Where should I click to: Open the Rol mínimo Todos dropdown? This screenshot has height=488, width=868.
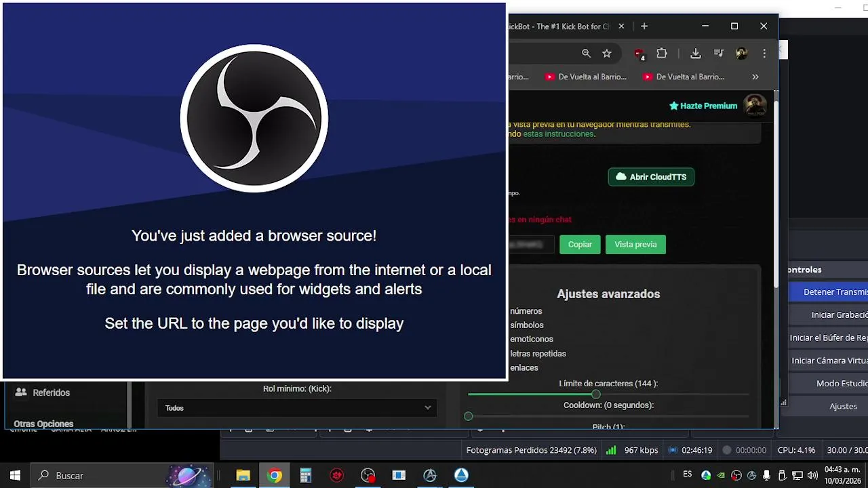click(x=298, y=408)
